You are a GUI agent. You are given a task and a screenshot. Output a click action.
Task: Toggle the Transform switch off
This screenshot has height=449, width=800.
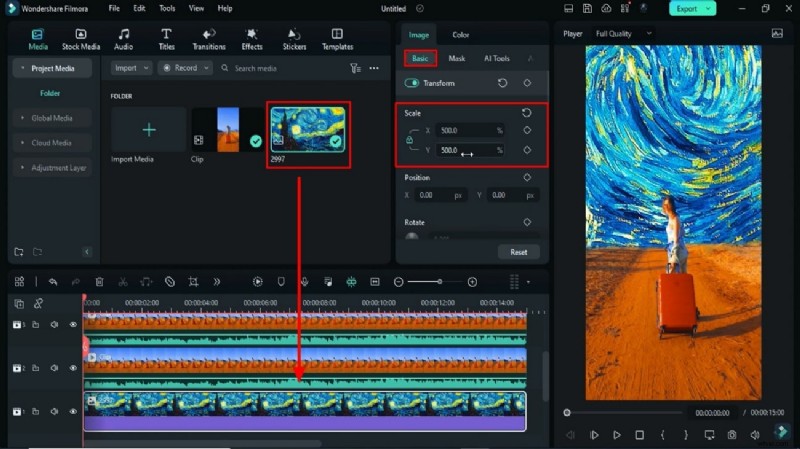click(412, 83)
